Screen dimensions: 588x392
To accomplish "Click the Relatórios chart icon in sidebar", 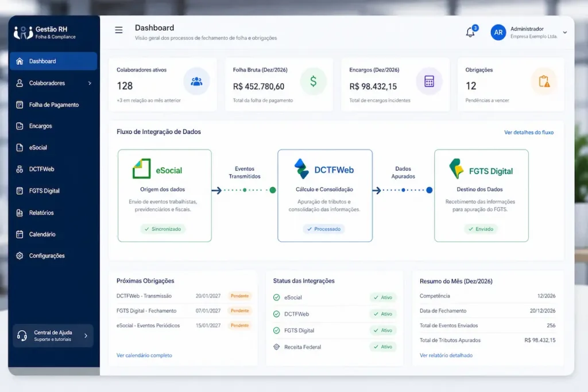I will 20,212.
